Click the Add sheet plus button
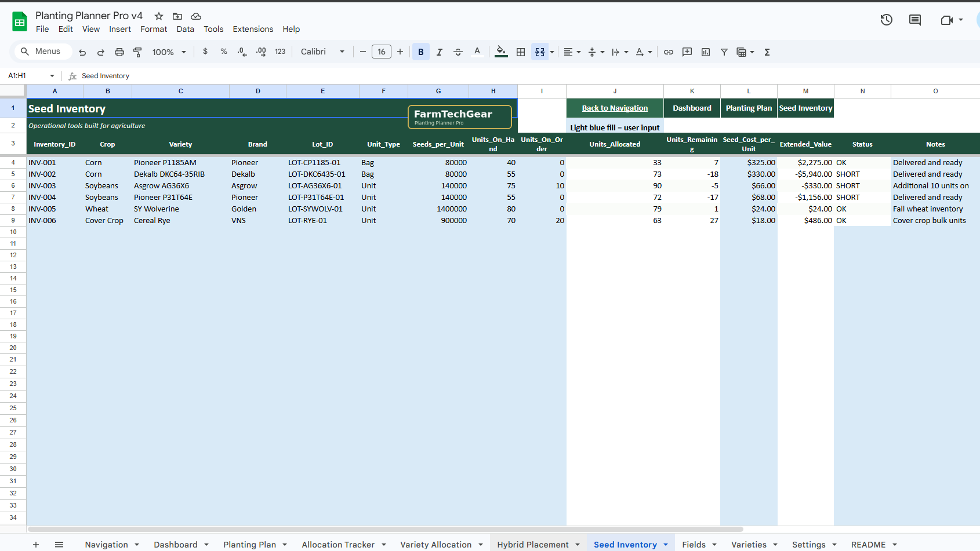 [36, 544]
